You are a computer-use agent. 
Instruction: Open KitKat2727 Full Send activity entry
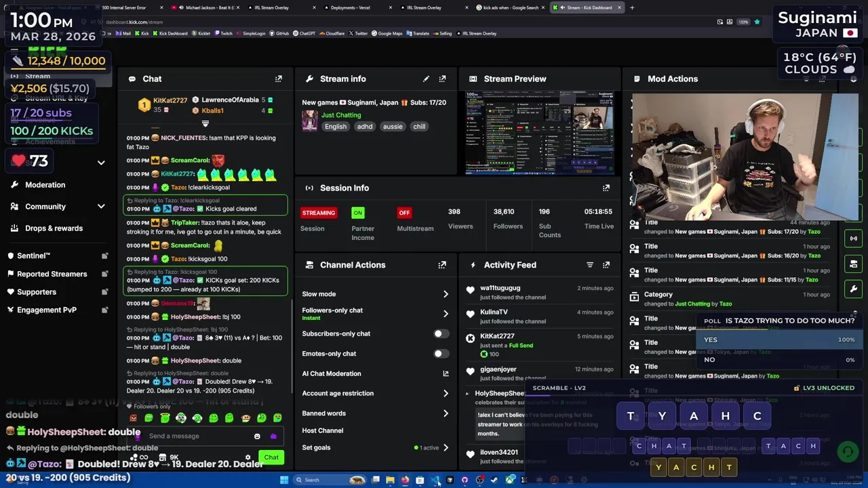coord(539,345)
